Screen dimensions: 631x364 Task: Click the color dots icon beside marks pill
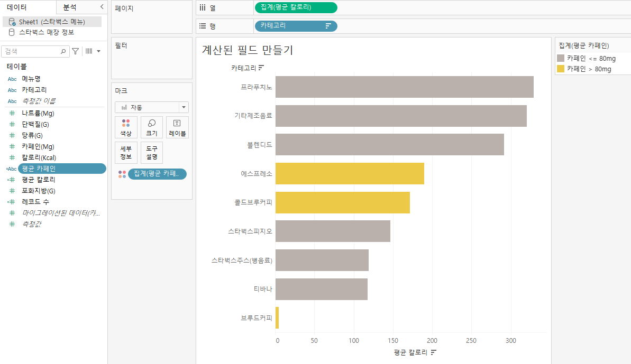122,174
